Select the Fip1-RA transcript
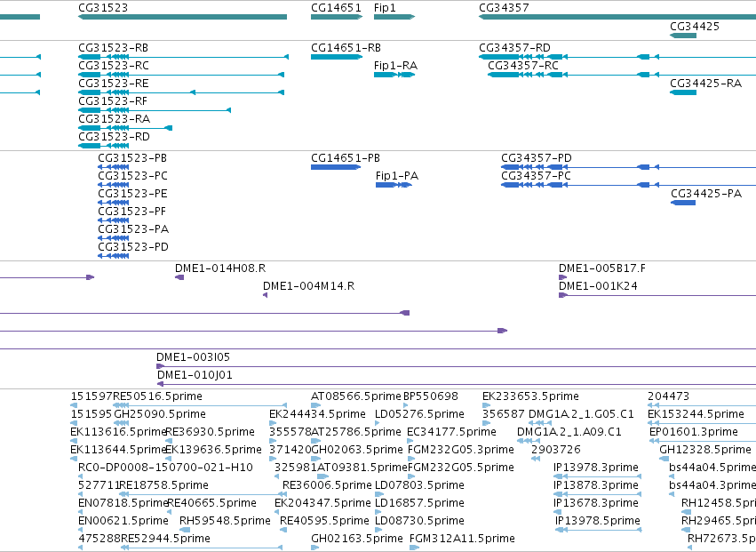 [x=396, y=66]
